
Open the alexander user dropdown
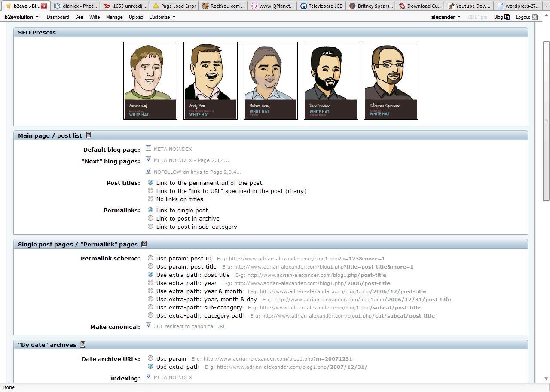click(x=446, y=17)
